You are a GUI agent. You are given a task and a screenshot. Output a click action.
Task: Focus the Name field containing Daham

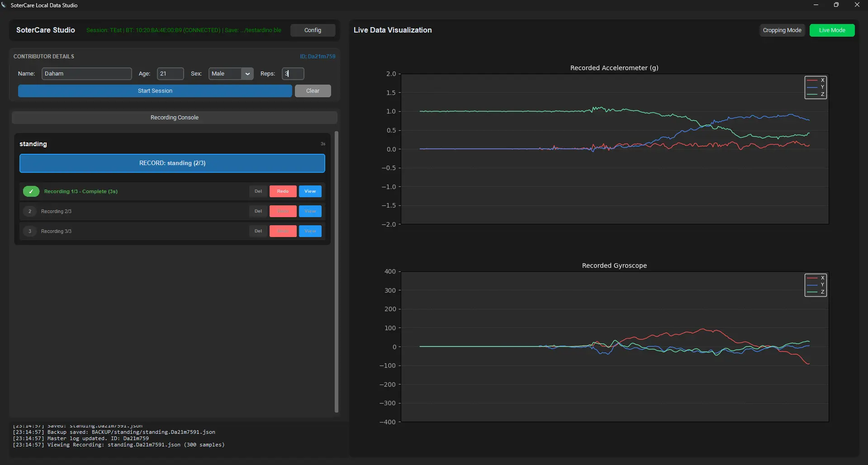coord(86,74)
